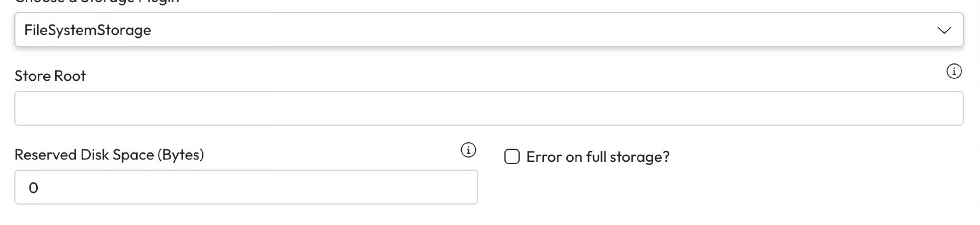Viewport: 980px width, 225px height.
Task: Open the FileSystemStorage dropdown
Action: click(489, 30)
